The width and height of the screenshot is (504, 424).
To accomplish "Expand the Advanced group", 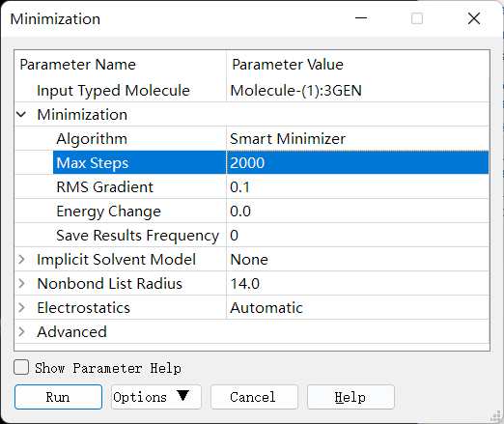I will [x=21, y=331].
